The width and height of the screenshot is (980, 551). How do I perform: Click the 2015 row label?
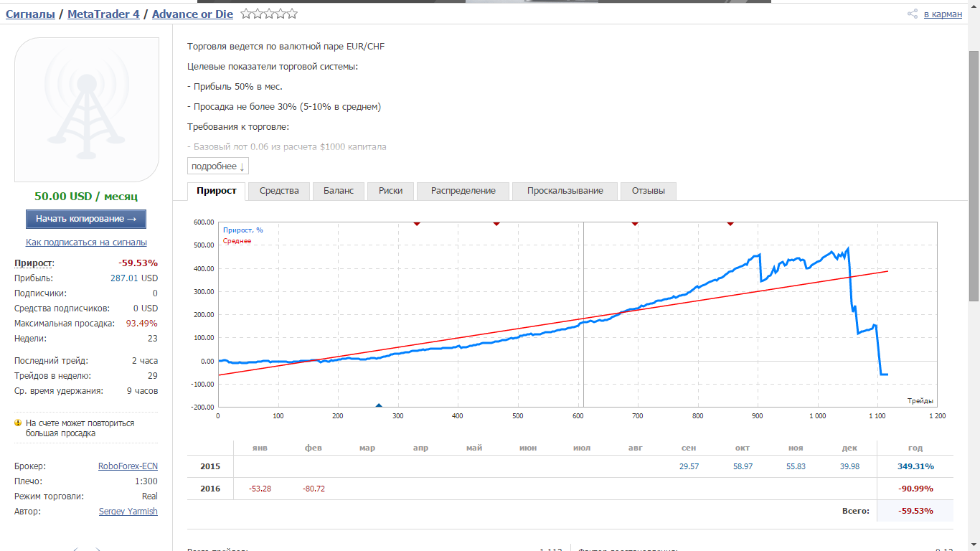210,466
